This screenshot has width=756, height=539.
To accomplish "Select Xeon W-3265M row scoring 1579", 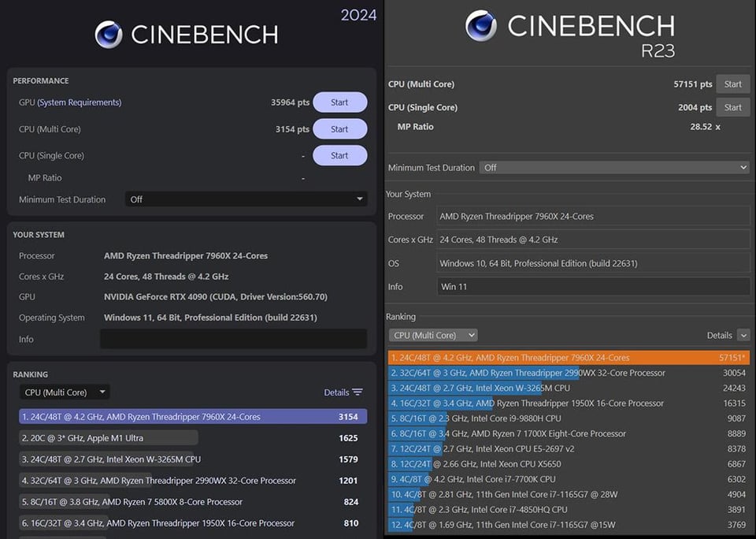I will (x=193, y=459).
